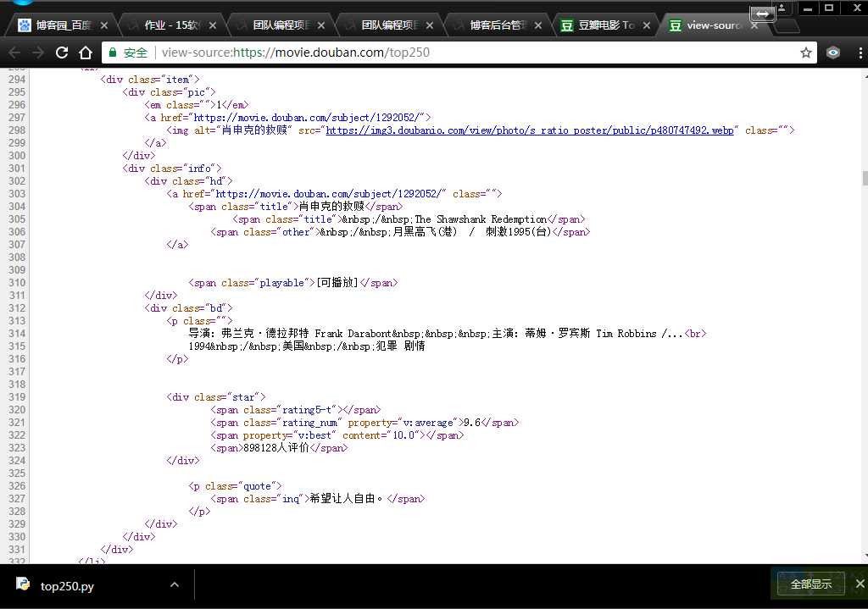Switch to the 博客后台管 tab
Image resolution: width=868 pixels, height=609 pixels.
coord(497,25)
